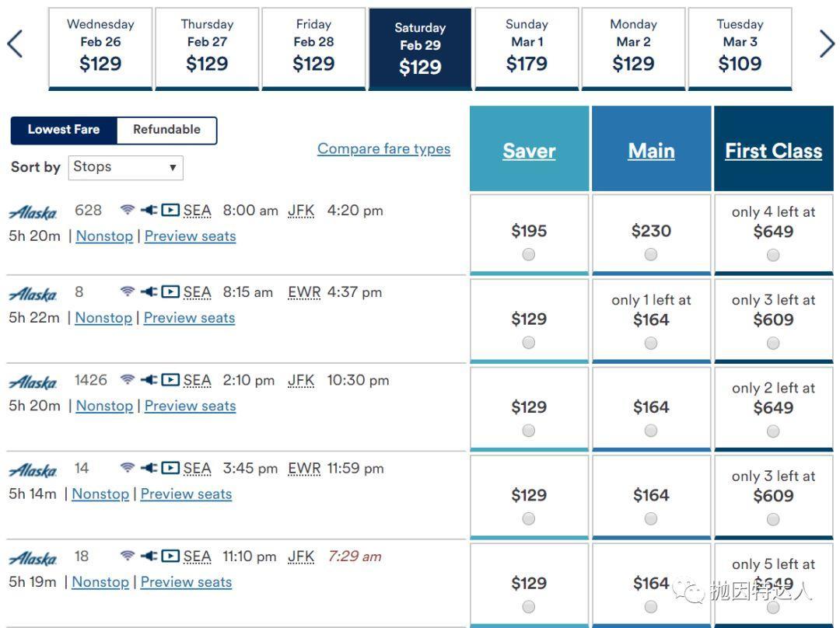Click the Alaska logo on flight 14
Image resolution: width=840 pixels, height=628 pixels.
pyautogui.click(x=33, y=471)
